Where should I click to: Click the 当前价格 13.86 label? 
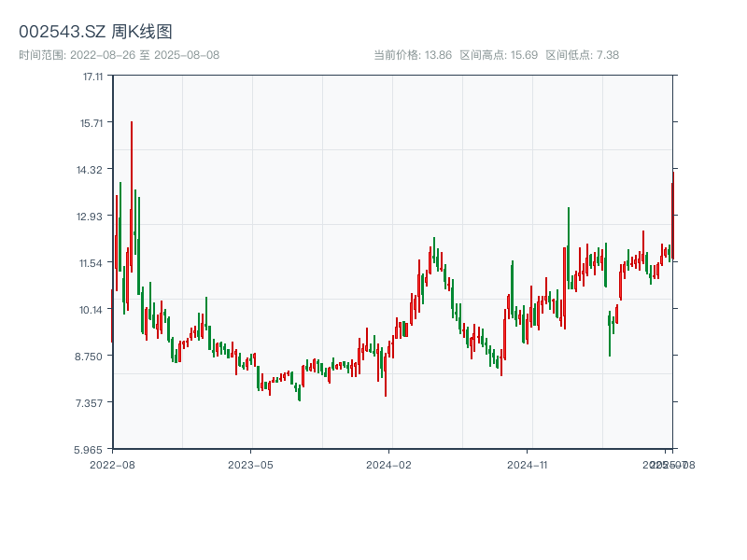(413, 55)
